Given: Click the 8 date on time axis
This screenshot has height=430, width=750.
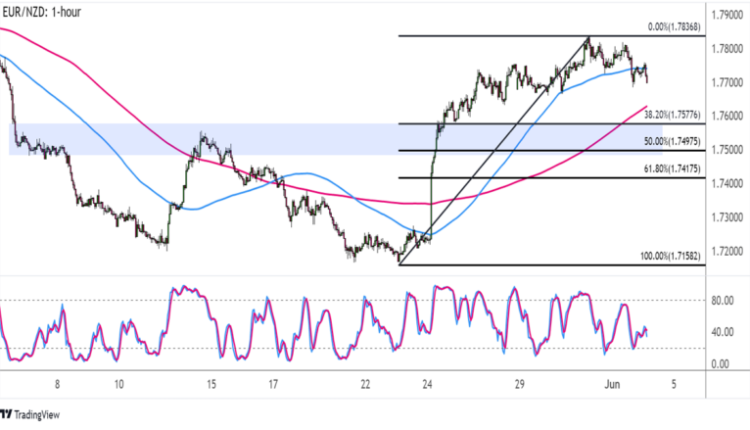Looking at the screenshot, I should (x=58, y=384).
